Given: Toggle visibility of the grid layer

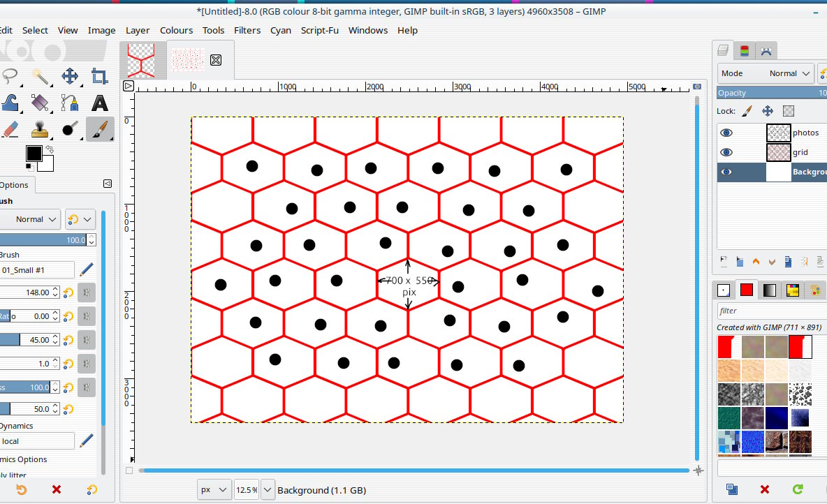Looking at the screenshot, I should click(726, 152).
